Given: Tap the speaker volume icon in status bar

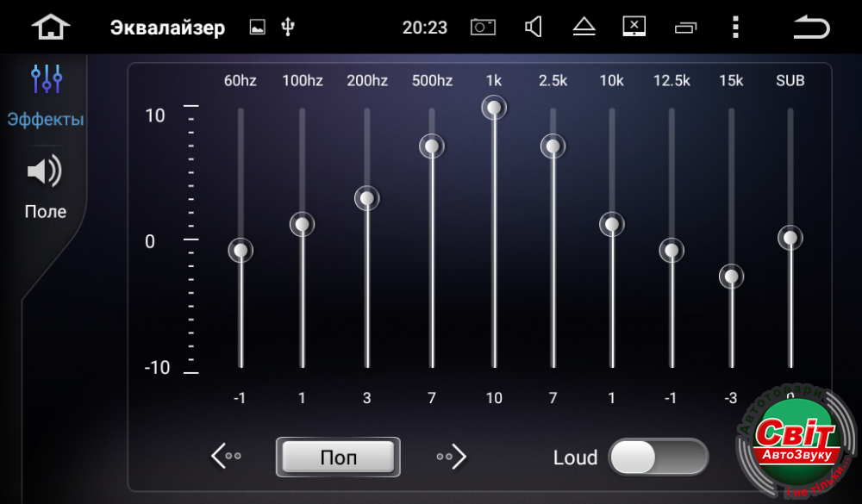Looking at the screenshot, I should click(534, 27).
